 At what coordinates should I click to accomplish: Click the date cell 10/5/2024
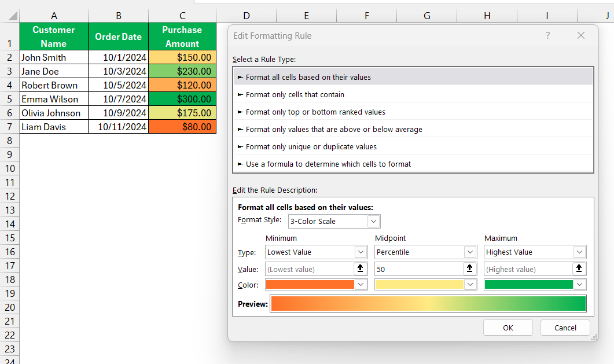coord(118,85)
